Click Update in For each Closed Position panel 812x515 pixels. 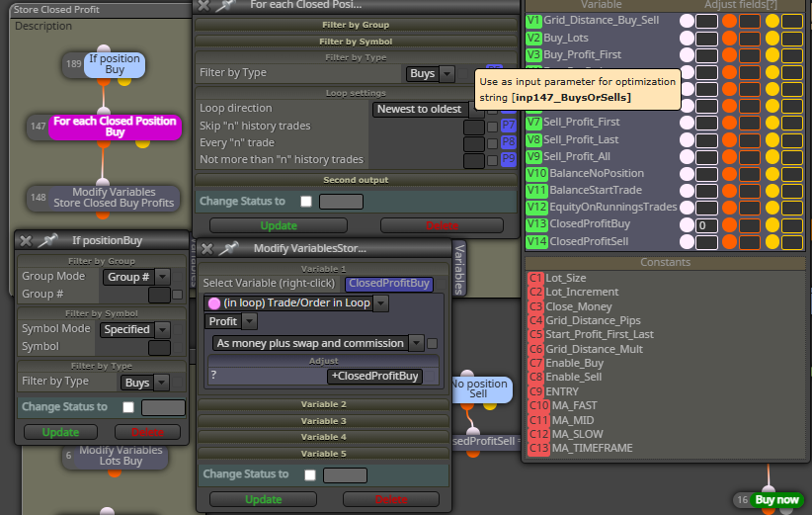coord(279,226)
